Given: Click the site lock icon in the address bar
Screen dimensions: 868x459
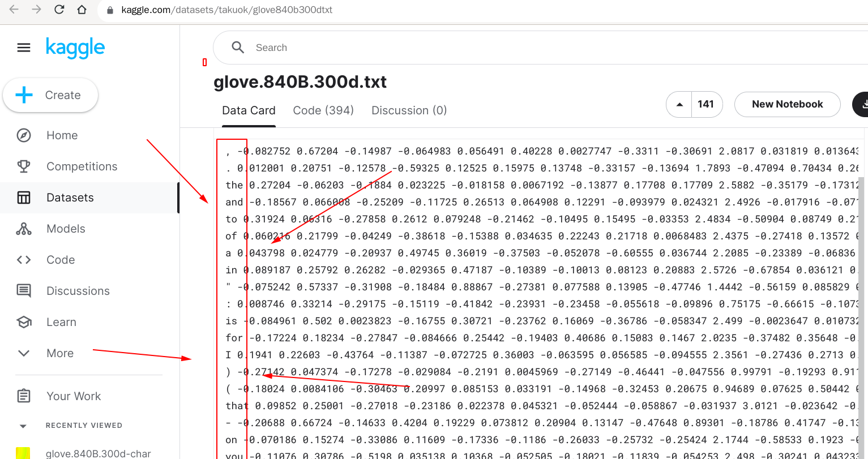Looking at the screenshot, I should click(110, 10).
